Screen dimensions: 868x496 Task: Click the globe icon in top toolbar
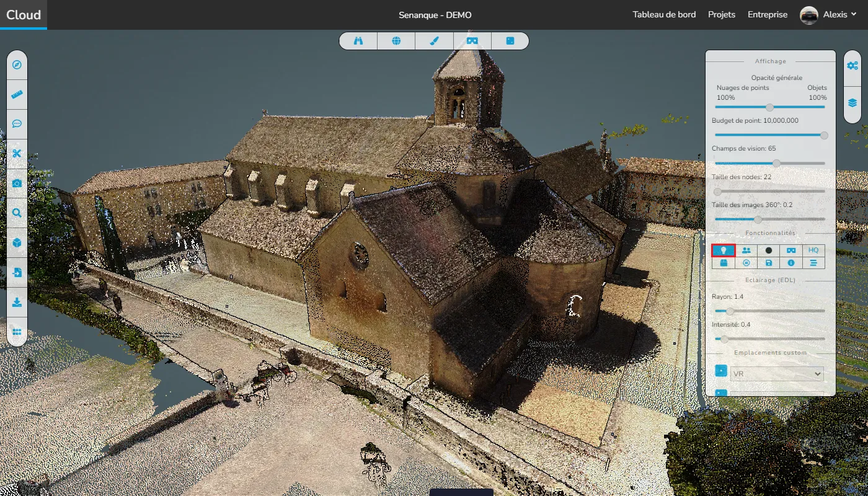tap(396, 41)
